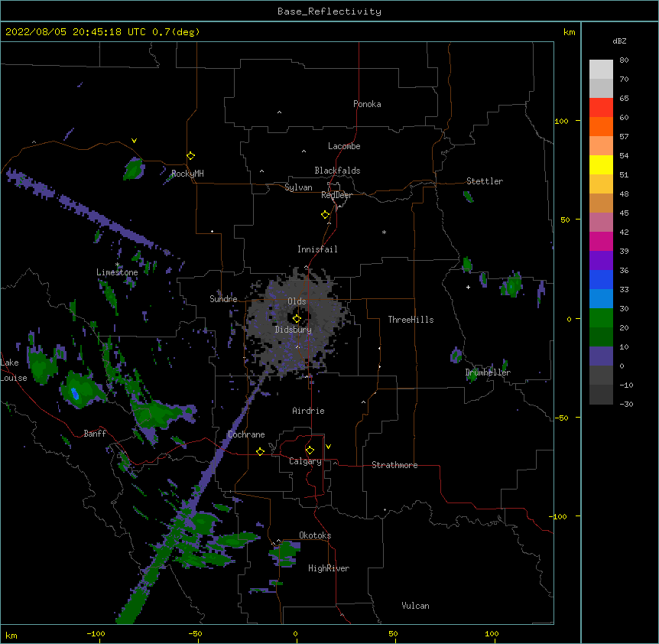Pick the dark green 10-20 dBZ swatch
The height and width of the screenshot is (644, 659).
(x=601, y=337)
